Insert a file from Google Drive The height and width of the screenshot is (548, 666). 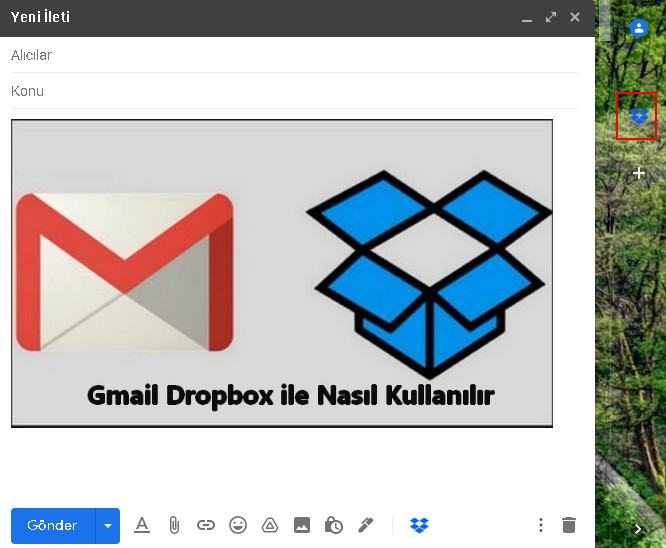(269, 525)
